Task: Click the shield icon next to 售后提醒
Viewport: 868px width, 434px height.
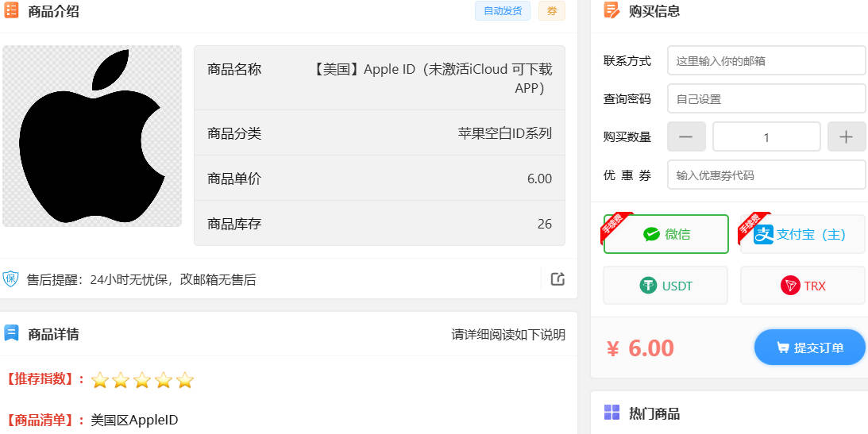Action: click(10, 278)
